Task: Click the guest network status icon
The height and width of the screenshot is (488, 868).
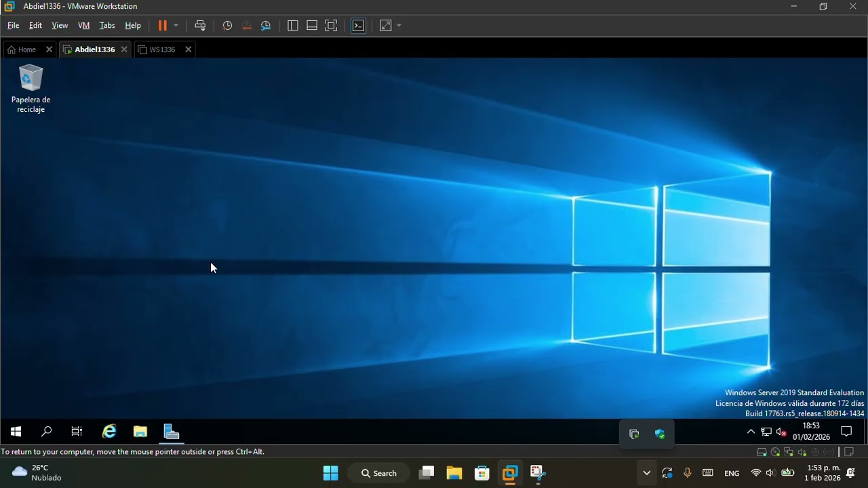Action: tap(766, 432)
